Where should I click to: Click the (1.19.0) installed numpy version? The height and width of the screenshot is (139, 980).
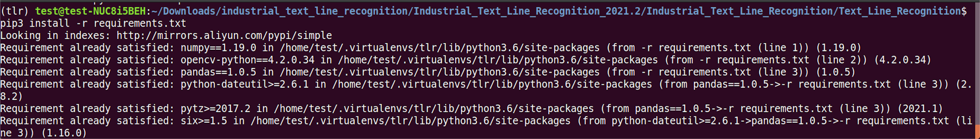839,48
